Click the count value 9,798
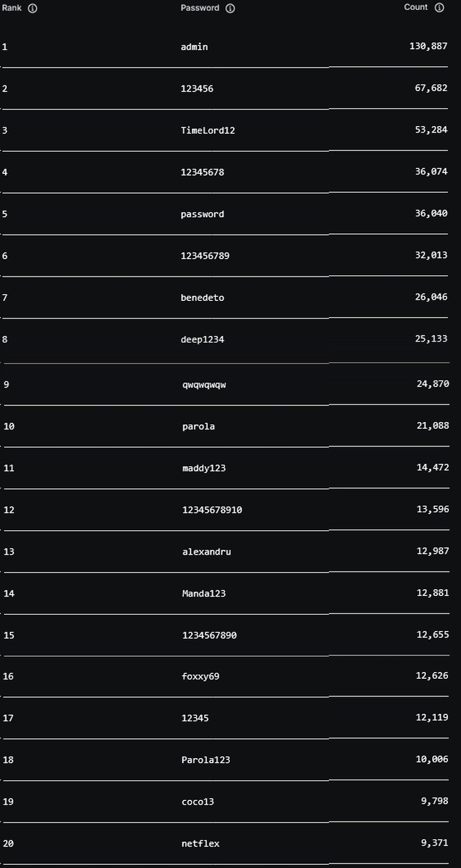The image size is (461, 868). coord(435,801)
